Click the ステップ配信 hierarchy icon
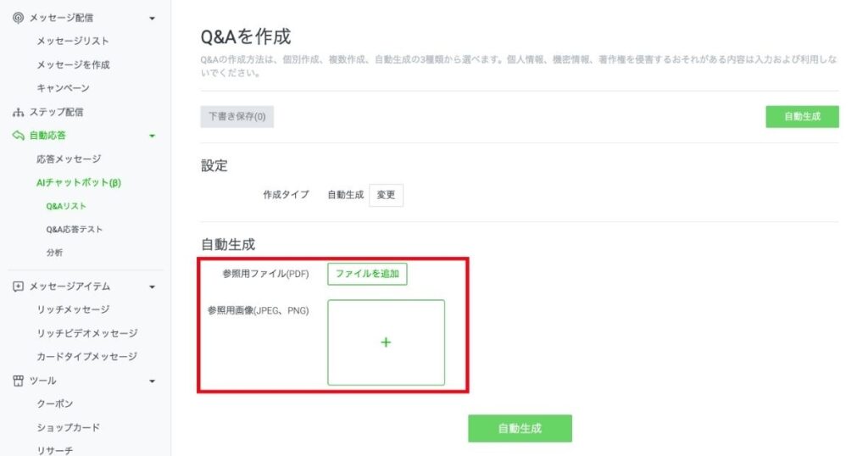Viewport: 868px width, 456px height. click(18, 112)
